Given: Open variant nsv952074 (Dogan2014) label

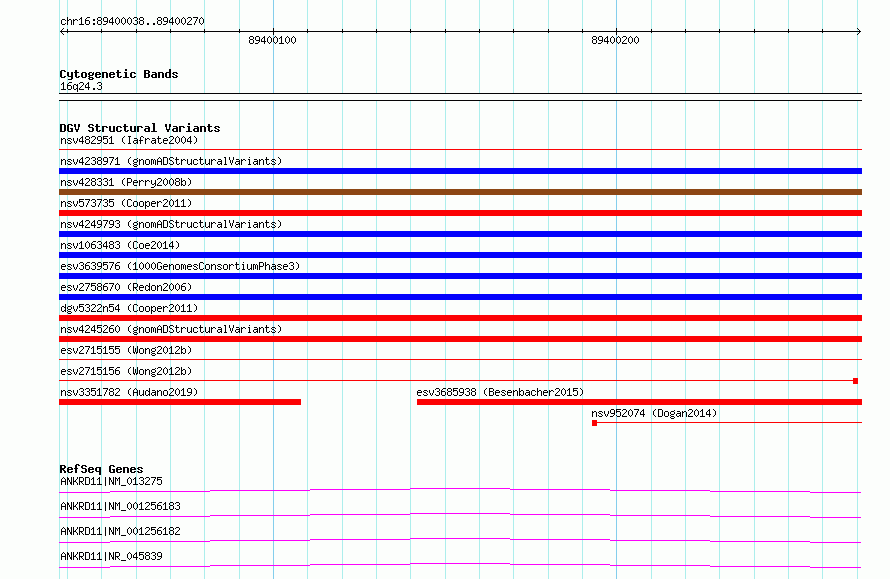Looking at the screenshot, I should (654, 413).
